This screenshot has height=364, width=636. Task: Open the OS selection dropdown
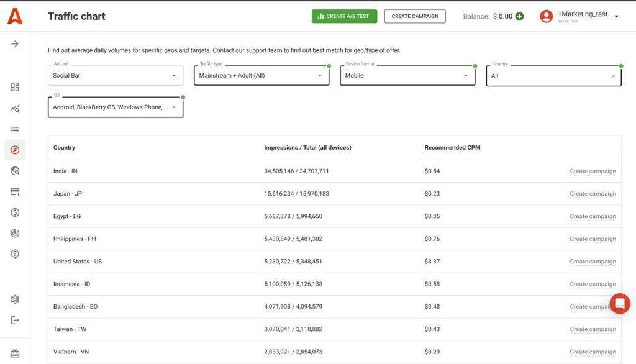click(x=115, y=107)
